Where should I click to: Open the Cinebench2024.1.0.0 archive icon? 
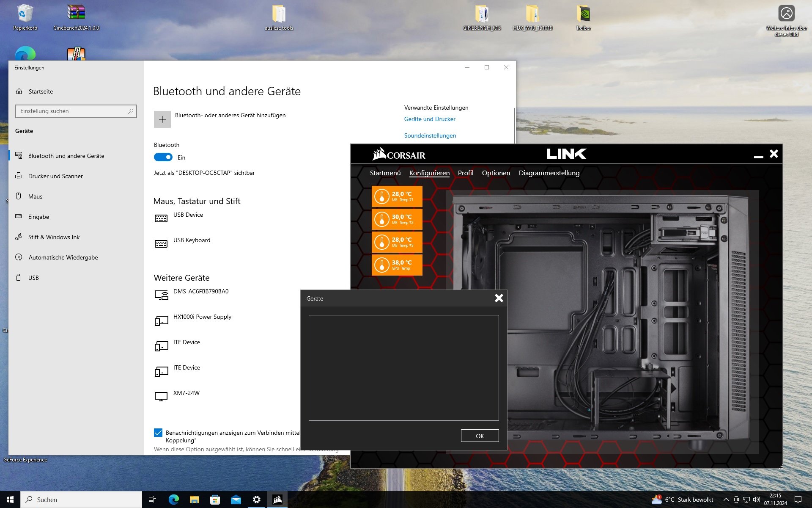[76, 17]
